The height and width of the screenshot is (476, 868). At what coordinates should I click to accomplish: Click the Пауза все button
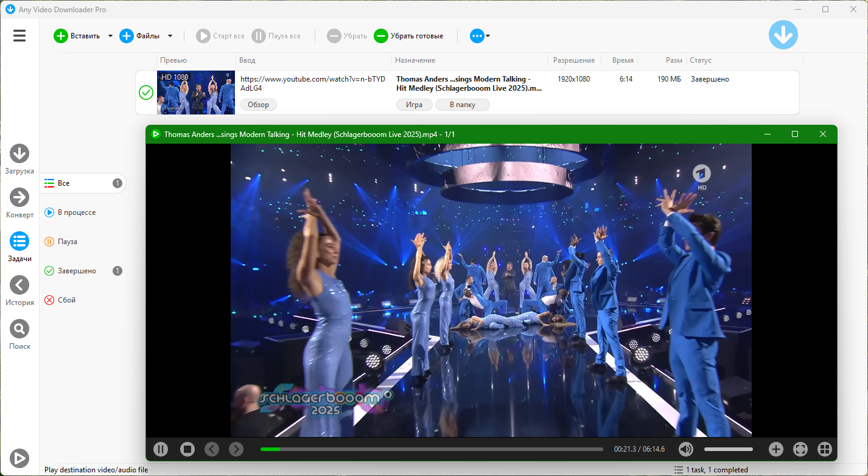pyautogui.click(x=276, y=36)
